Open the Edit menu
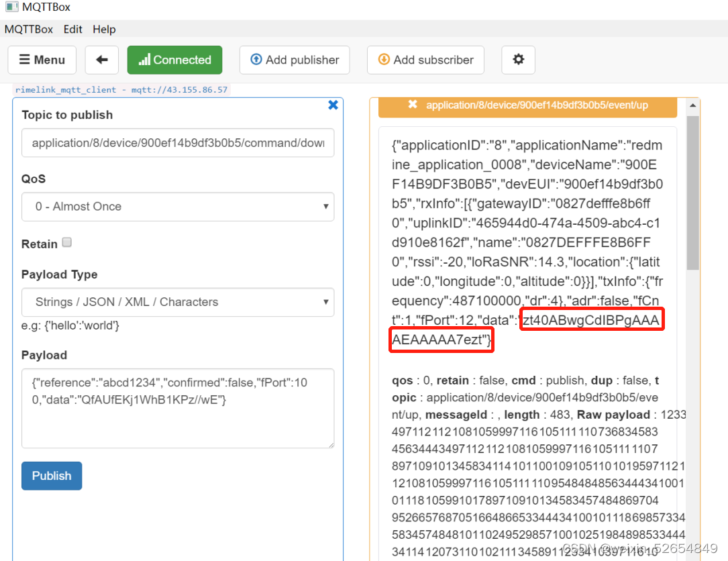 click(x=72, y=29)
